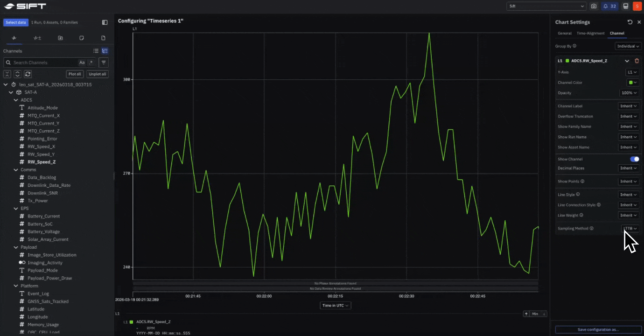Open the Sampling Method LTTB dropdown

630,228
